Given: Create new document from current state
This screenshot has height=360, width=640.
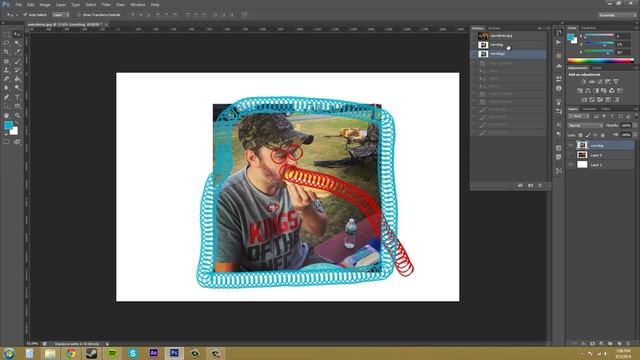Looking at the screenshot, I should click(x=520, y=185).
